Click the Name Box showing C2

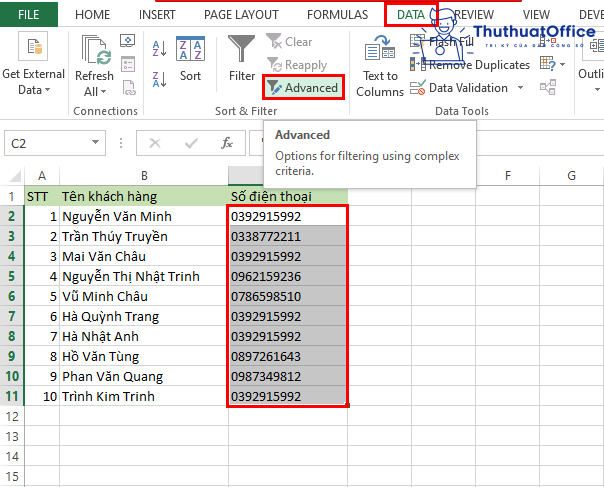(x=46, y=143)
